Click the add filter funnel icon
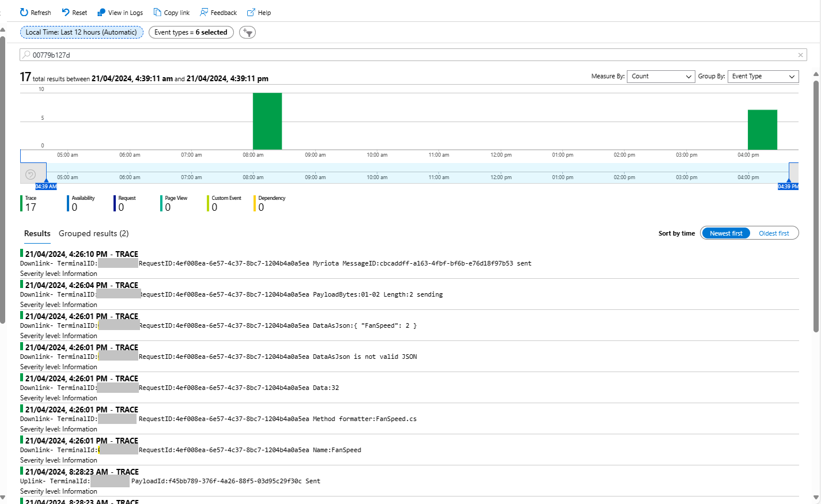 (247, 32)
